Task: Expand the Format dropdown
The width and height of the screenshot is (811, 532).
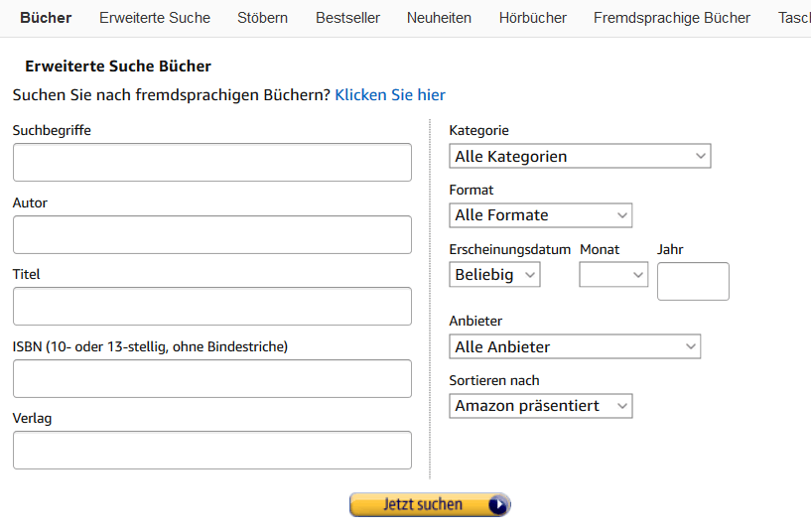Action: point(540,214)
